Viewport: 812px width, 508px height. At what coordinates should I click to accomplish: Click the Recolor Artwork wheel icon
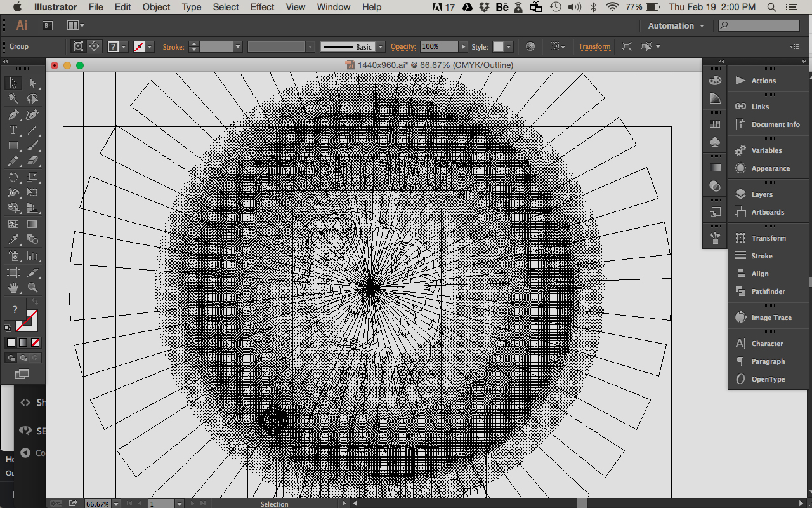[530, 46]
